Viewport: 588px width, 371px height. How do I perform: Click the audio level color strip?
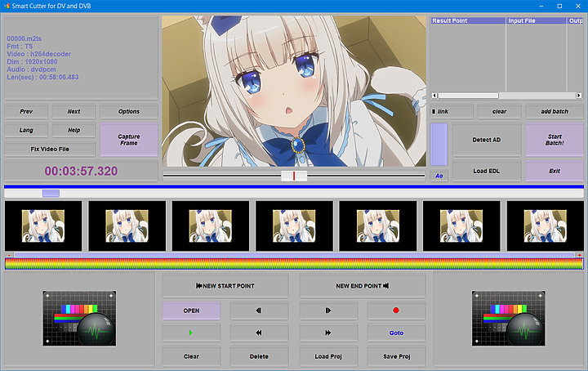[x=294, y=263]
